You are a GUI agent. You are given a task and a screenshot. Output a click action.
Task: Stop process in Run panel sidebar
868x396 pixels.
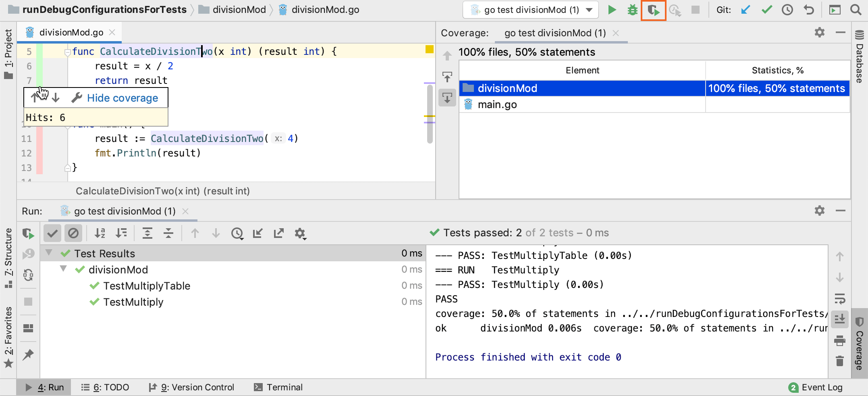click(x=28, y=302)
